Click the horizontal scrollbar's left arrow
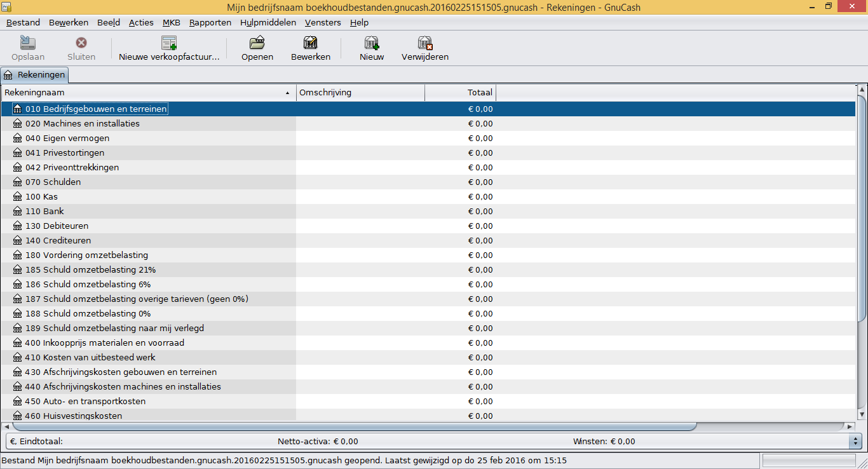The image size is (868, 469). tap(6, 426)
